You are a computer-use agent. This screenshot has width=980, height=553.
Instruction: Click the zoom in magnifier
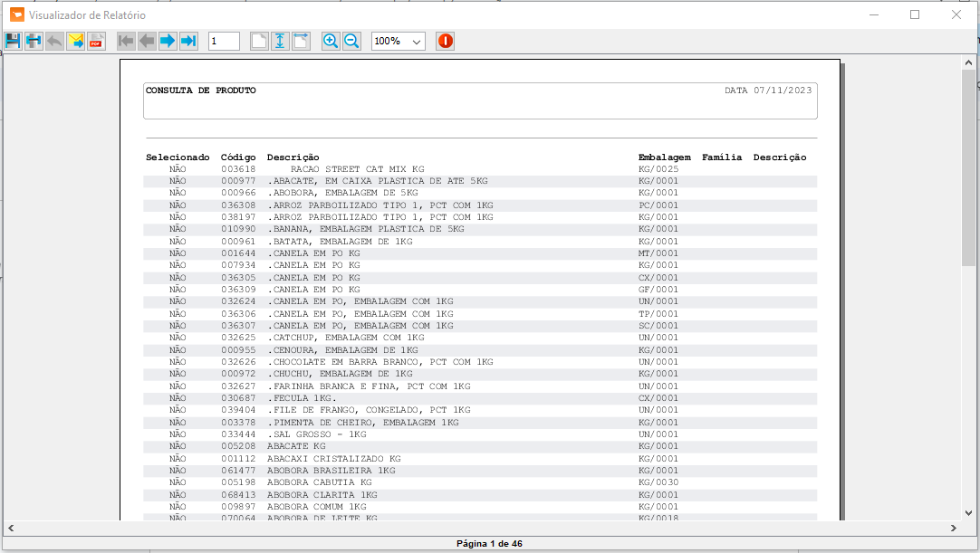tap(331, 41)
